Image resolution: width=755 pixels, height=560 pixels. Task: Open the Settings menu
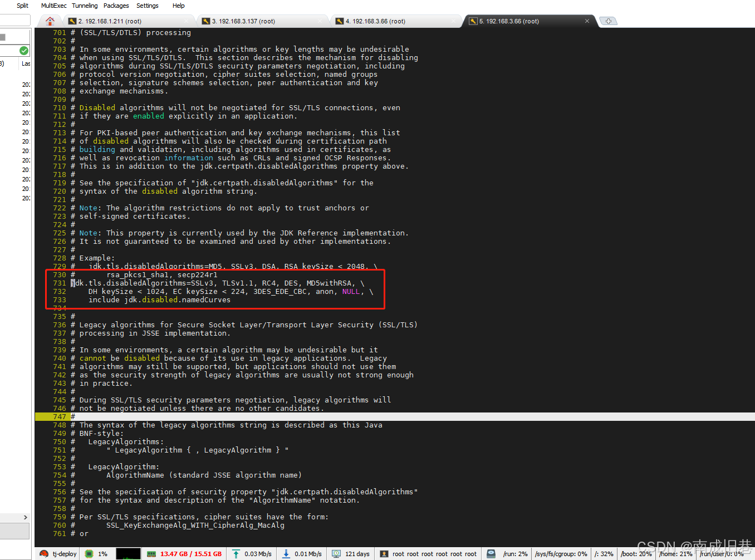pyautogui.click(x=147, y=6)
